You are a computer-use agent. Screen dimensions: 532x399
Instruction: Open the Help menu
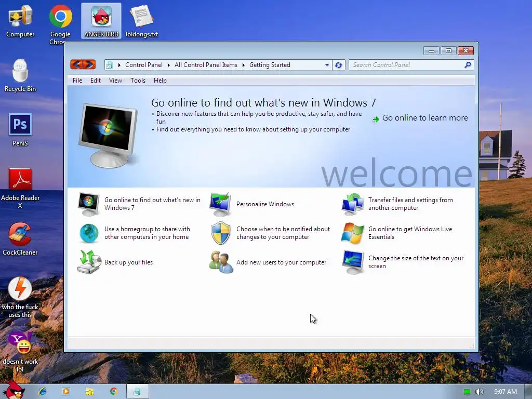[x=160, y=81]
